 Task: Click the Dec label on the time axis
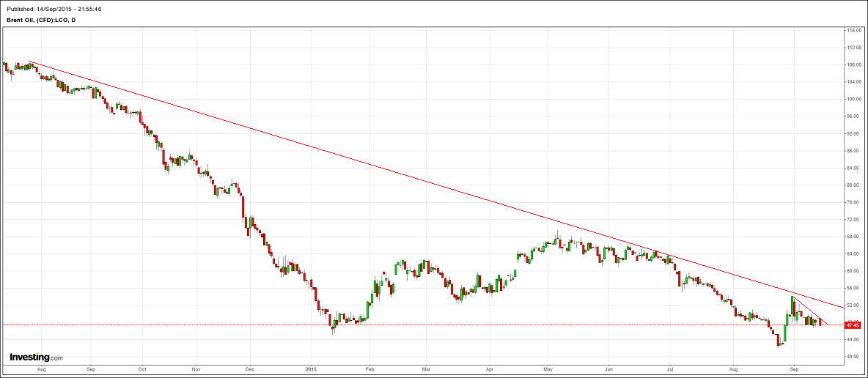coord(249,371)
